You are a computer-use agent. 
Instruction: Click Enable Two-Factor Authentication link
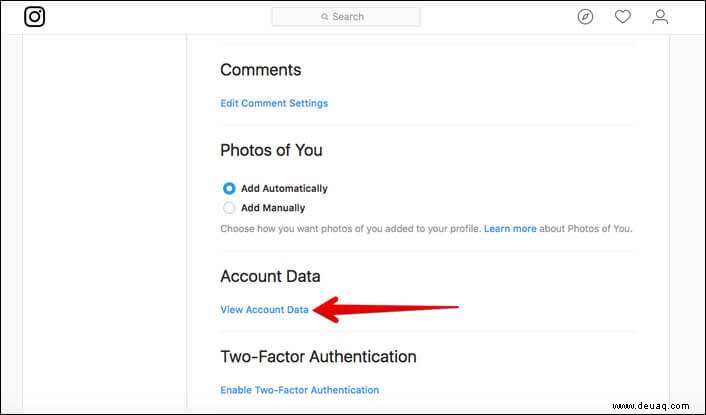tap(299, 390)
